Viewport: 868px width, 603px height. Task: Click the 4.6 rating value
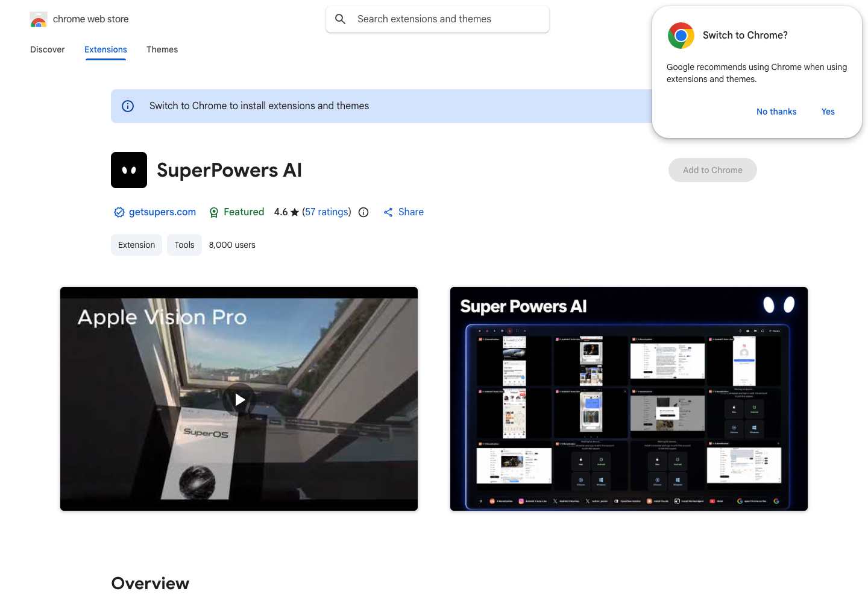[281, 212]
